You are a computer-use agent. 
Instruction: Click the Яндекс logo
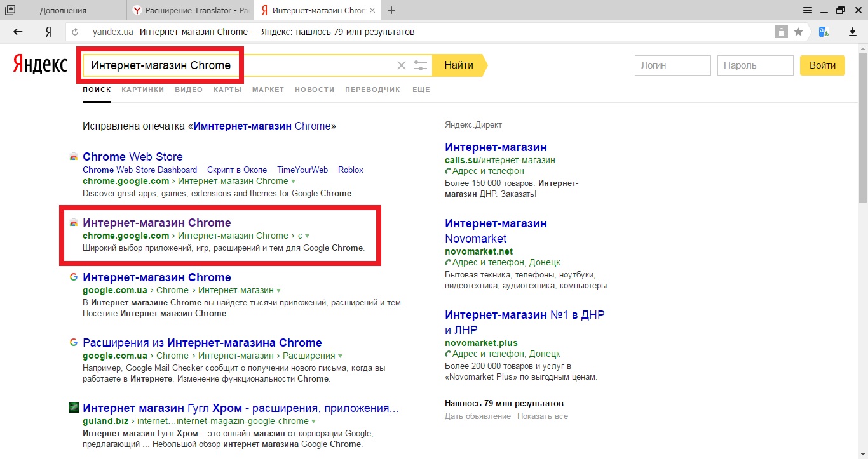pyautogui.click(x=40, y=65)
